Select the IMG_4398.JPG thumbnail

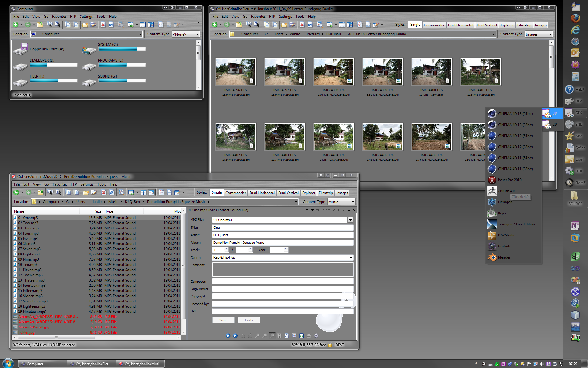334,72
